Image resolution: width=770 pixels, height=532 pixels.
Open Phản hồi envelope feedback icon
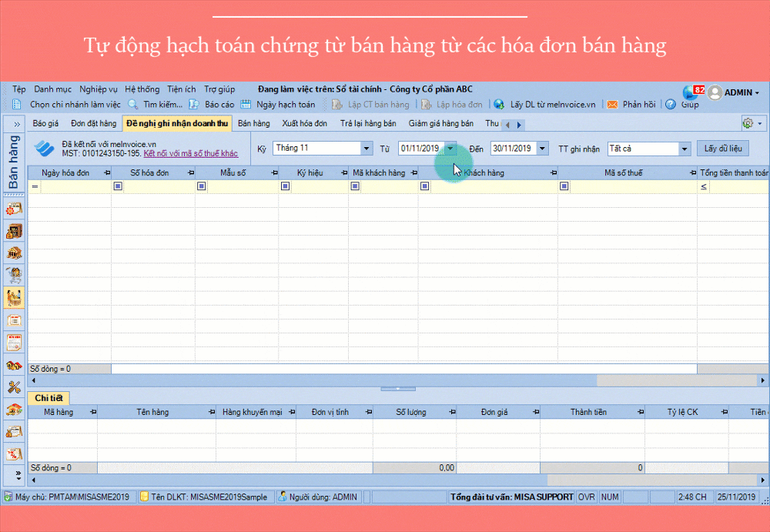coord(612,105)
